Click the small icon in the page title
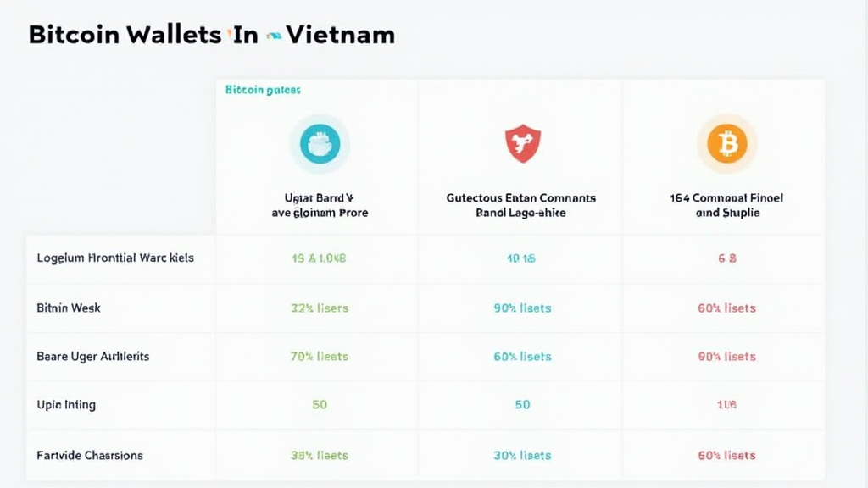Screen dimensions: 868x488 (x=273, y=36)
